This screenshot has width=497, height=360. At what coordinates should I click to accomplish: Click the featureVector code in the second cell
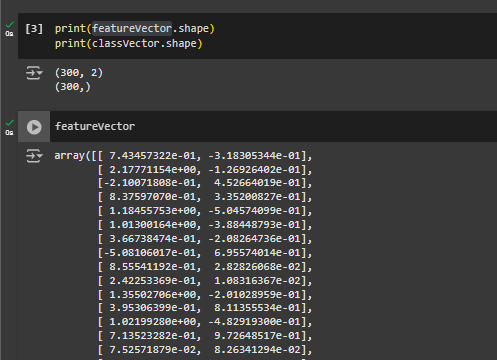click(95, 126)
